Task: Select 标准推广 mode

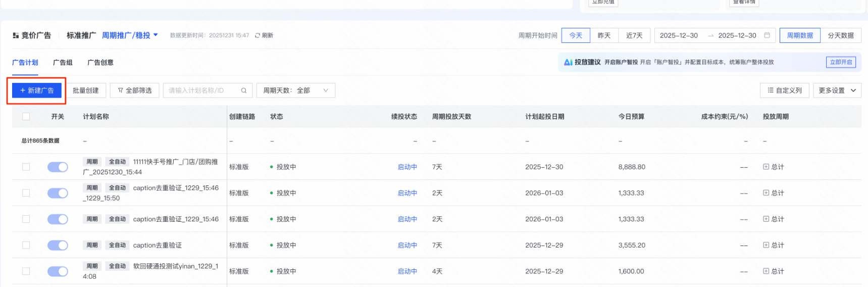Action: (81, 35)
